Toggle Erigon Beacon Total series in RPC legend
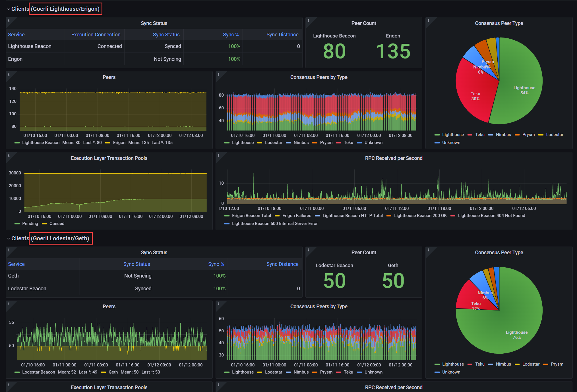The height and width of the screenshot is (392, 577). pyautogui.click(x=251, y=216)
